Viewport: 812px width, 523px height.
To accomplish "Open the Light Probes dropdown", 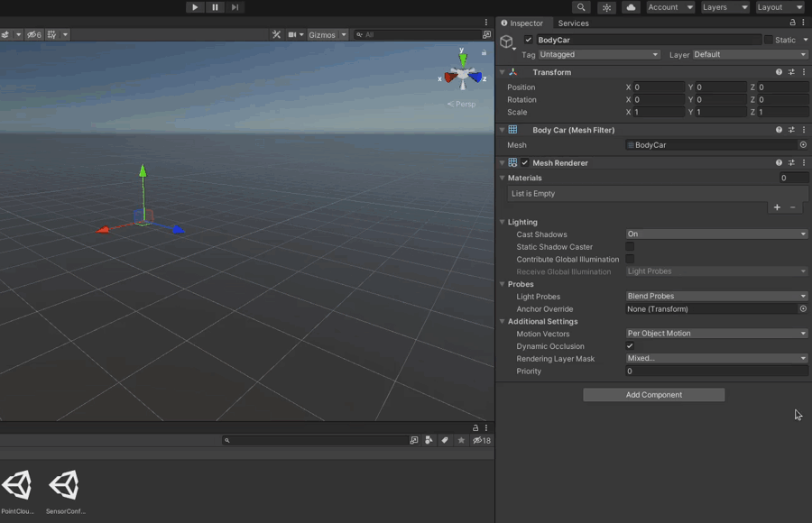I will click(x=715, y=296).
